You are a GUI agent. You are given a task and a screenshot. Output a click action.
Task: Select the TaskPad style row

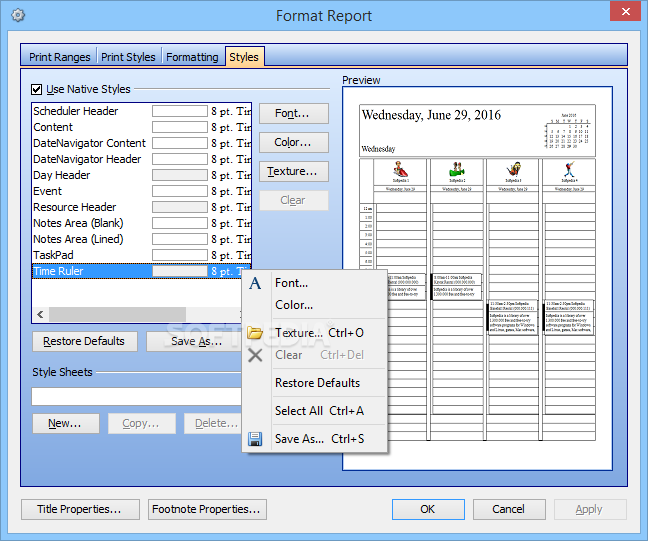click(141, 255)
